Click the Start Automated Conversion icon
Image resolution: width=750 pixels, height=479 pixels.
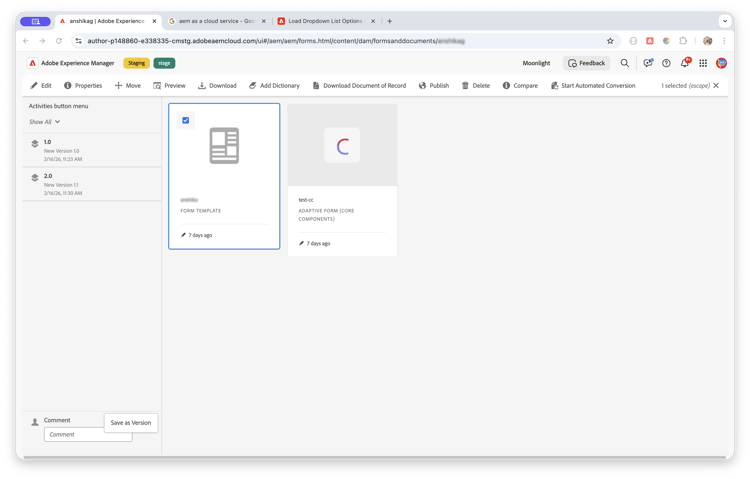pyautogui.click(x=554, y=86)
